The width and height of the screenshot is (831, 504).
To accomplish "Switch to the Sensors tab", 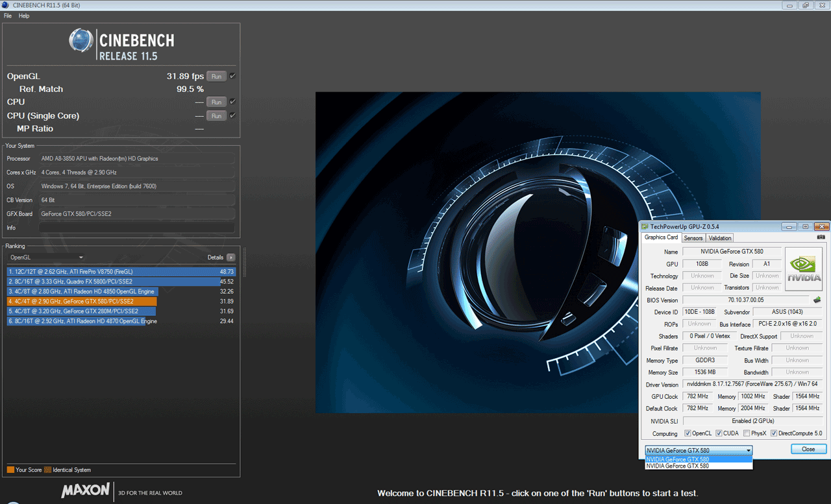I will coord(693,238).
